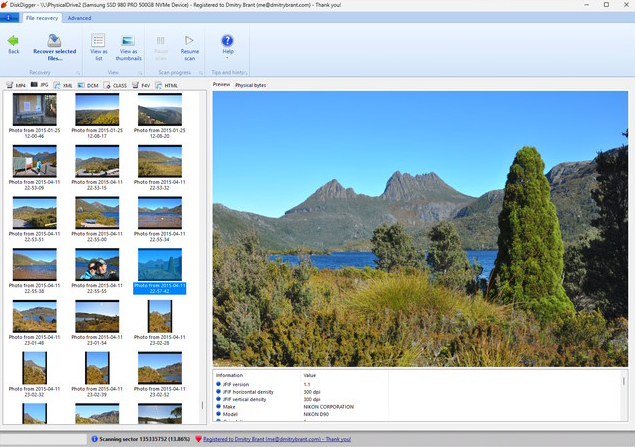Switch to Physical bytes tab
This screenshot has width=635, height=447.
(251, 85)
